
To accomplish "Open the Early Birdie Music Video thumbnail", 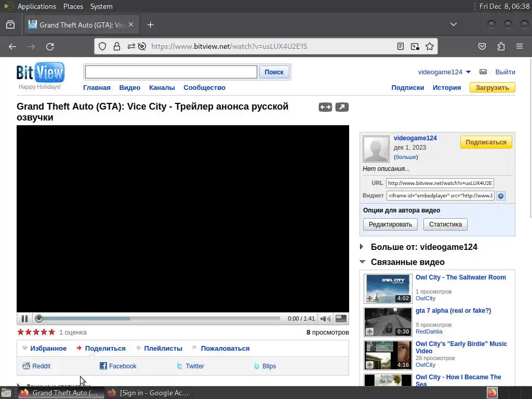I will [x=388, y=355].
